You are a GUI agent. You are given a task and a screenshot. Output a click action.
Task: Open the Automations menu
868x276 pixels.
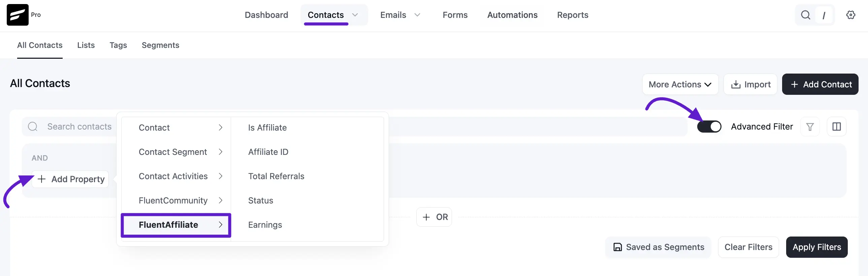(x=512, y=15)
